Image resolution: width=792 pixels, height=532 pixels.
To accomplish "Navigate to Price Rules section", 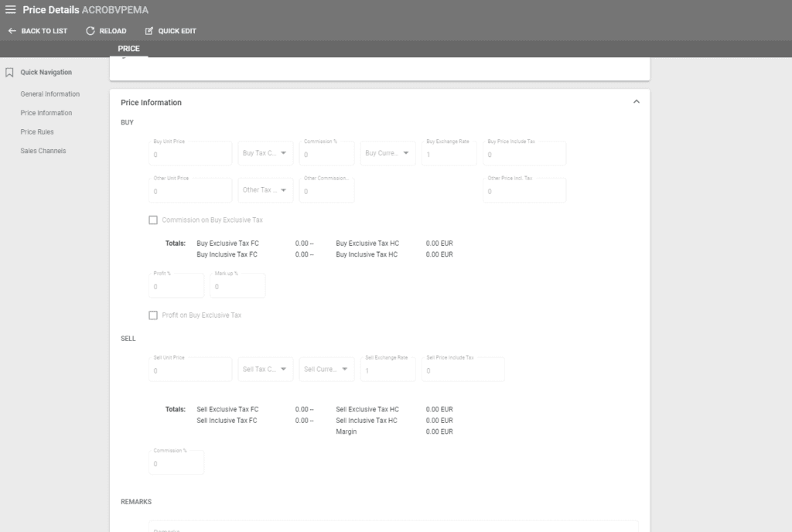I will pos(37,131).
